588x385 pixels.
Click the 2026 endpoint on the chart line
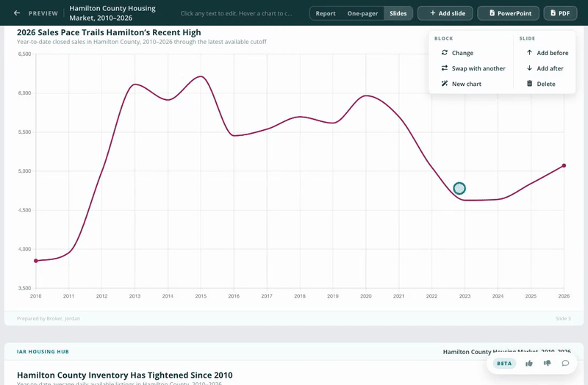point(564,165)
